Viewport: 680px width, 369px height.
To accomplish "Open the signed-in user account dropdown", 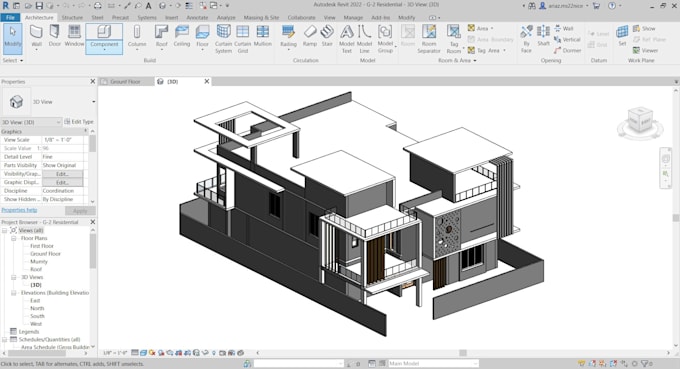I will coord(588,6).
